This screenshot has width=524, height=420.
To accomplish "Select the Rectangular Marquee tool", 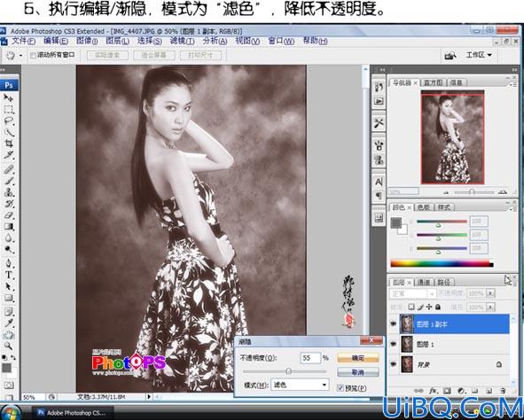I will pyautogui.click(x=9, y=110).
